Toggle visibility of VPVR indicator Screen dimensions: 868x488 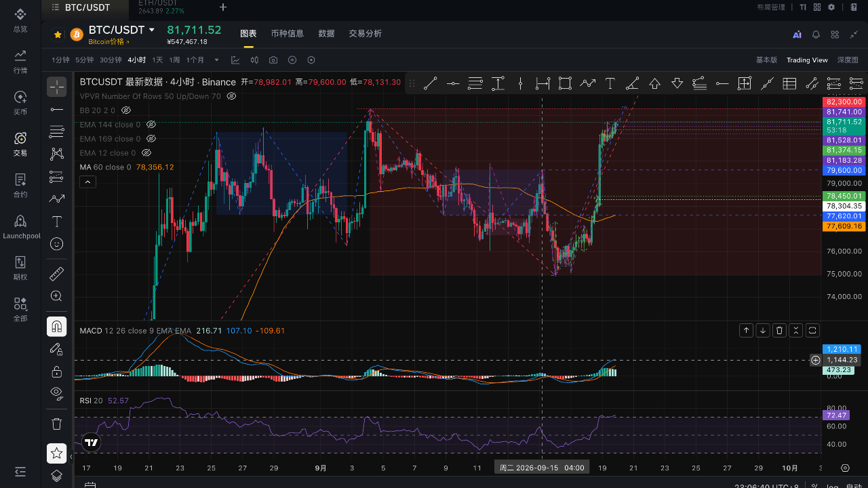point(231,96)
